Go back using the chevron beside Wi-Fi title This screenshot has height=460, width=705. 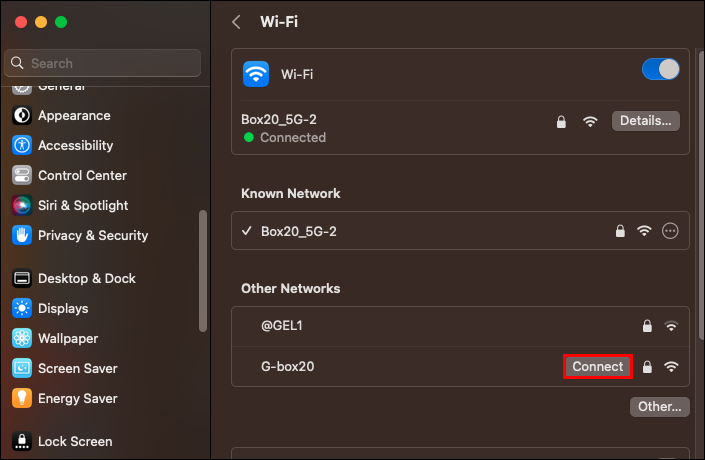pos(236,22)
